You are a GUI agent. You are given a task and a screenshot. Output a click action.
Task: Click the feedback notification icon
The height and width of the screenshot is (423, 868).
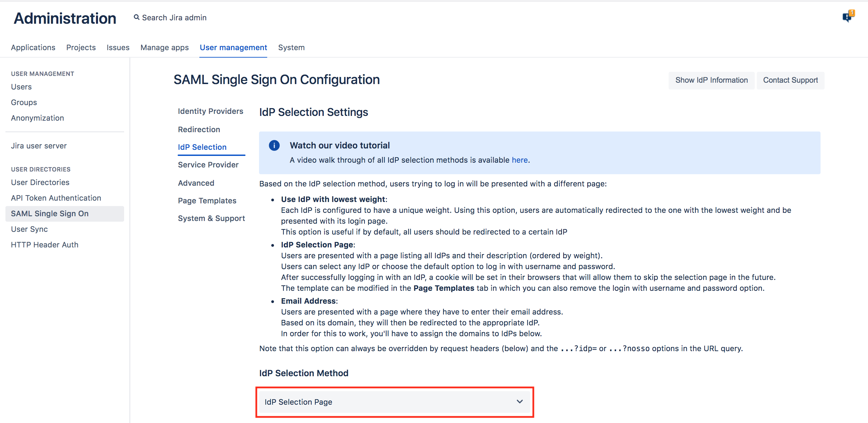(848, 16)
